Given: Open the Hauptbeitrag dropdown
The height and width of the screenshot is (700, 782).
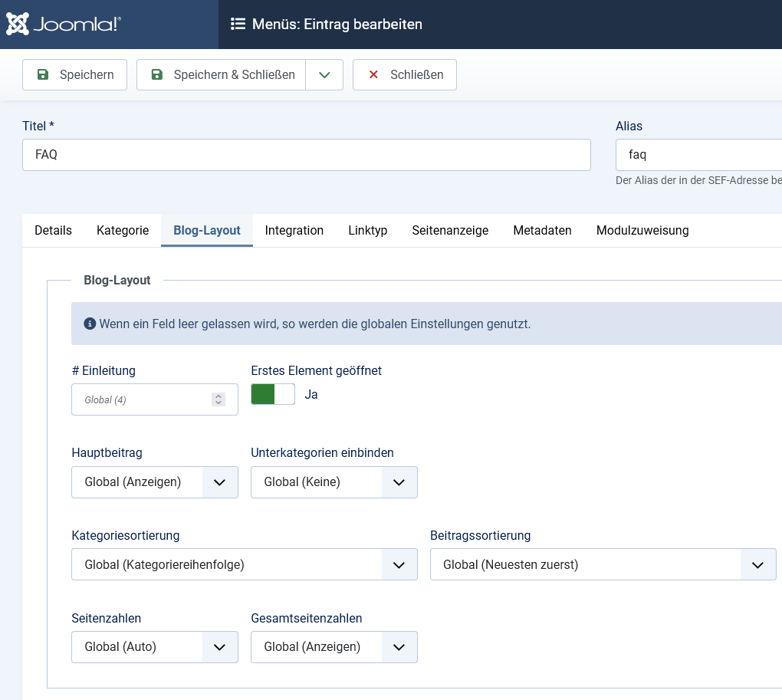Looking at the screenshot, I should (154, 482).
